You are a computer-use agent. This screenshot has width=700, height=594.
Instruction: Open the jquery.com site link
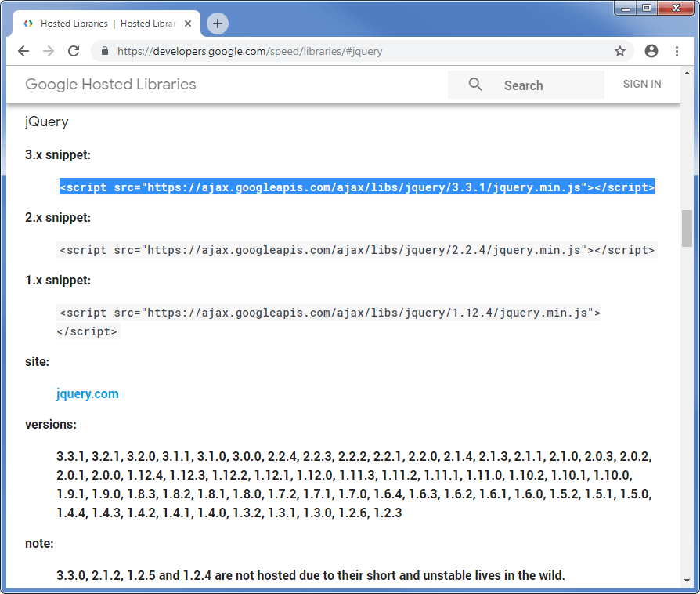point(88,393)
